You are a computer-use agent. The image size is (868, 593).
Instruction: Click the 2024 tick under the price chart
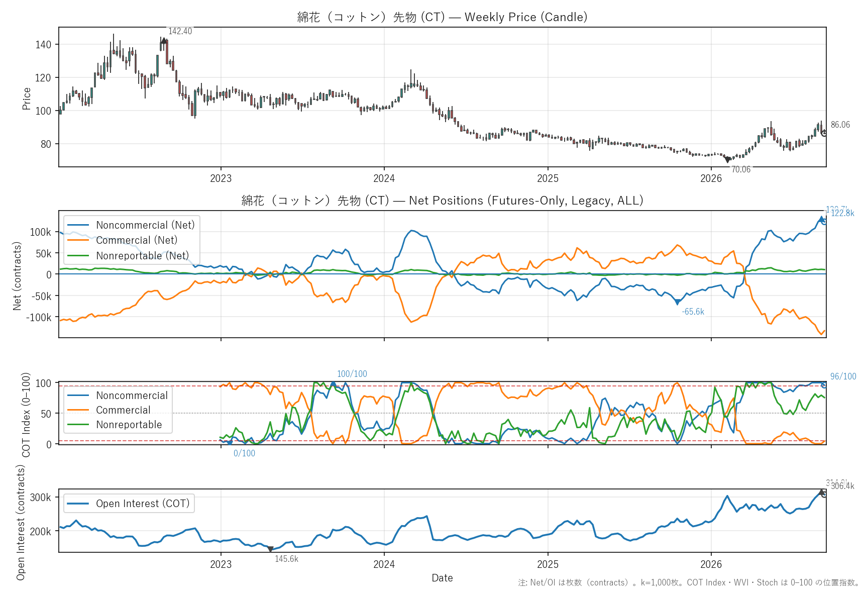pyautogui.click(x=384, y=178)
